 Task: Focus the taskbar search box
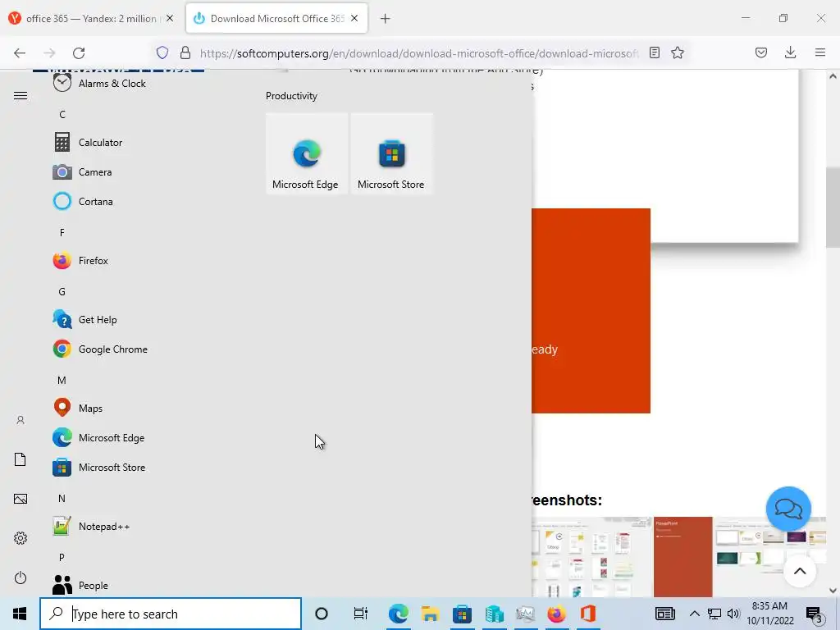pos(171,614)
